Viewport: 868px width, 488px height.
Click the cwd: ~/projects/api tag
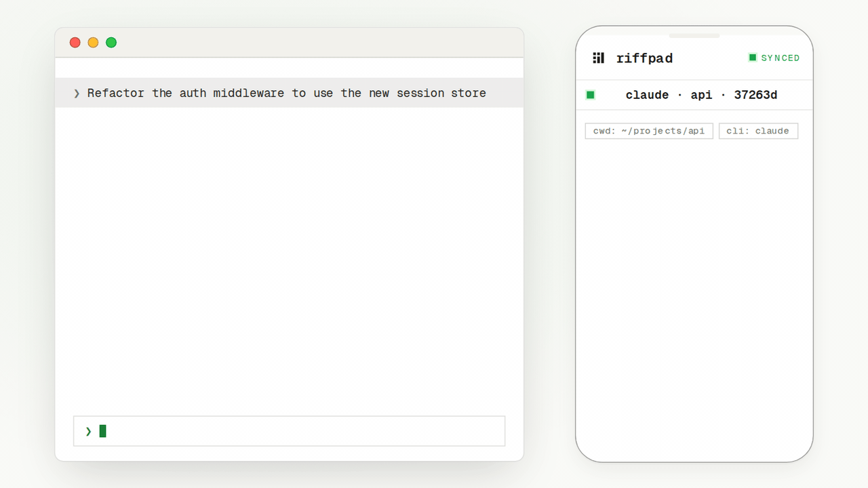coord(649,131)
